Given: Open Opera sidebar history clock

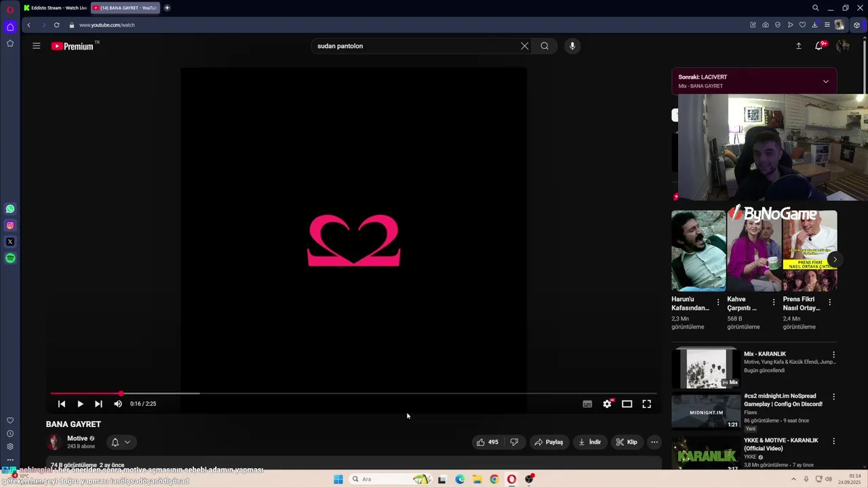Looking at the screenshot, I should point(10,434).
